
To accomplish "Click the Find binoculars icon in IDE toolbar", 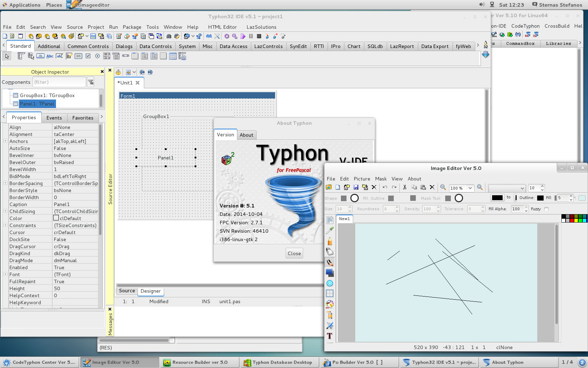I will [x=169, y=36].
